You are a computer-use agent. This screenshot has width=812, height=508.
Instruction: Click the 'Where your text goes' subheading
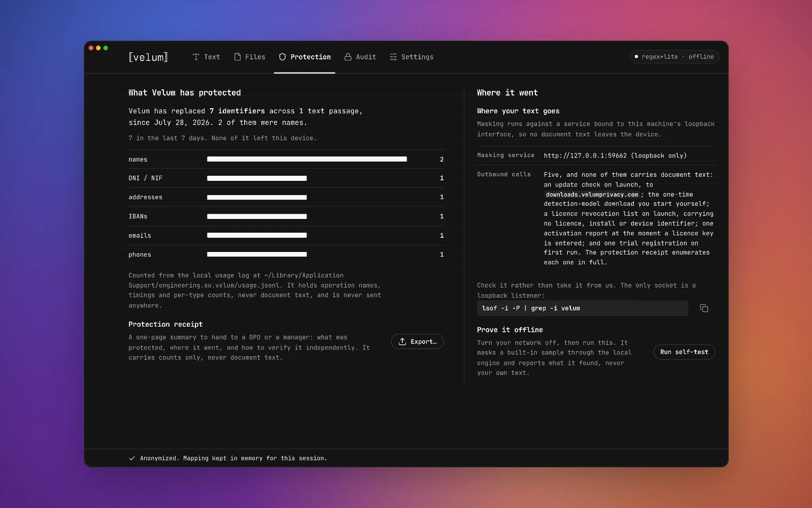(518, 111)
